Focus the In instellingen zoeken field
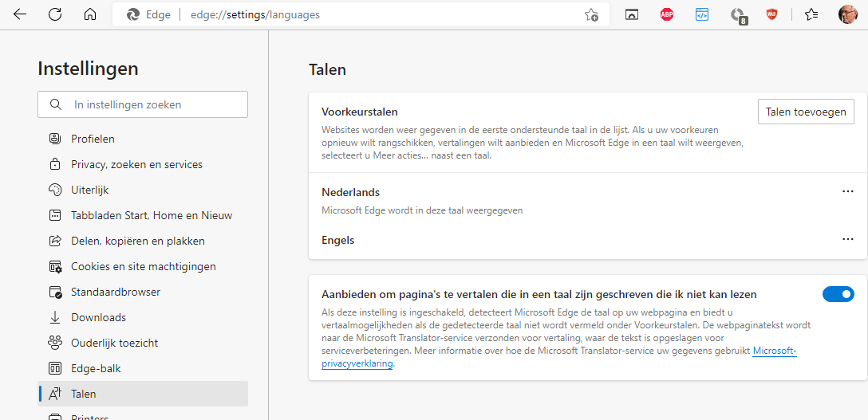 tap(143, 104)
